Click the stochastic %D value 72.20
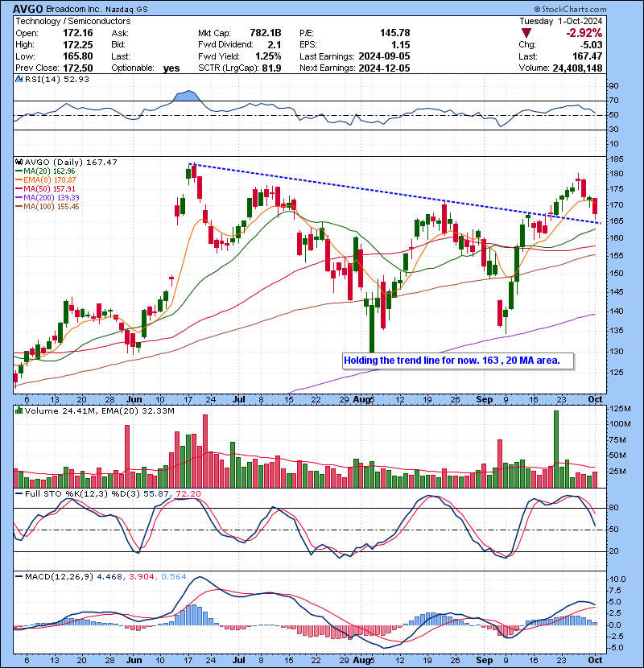Image resolution: width=644 pixels, height=668 pixels. coord(188,494)
